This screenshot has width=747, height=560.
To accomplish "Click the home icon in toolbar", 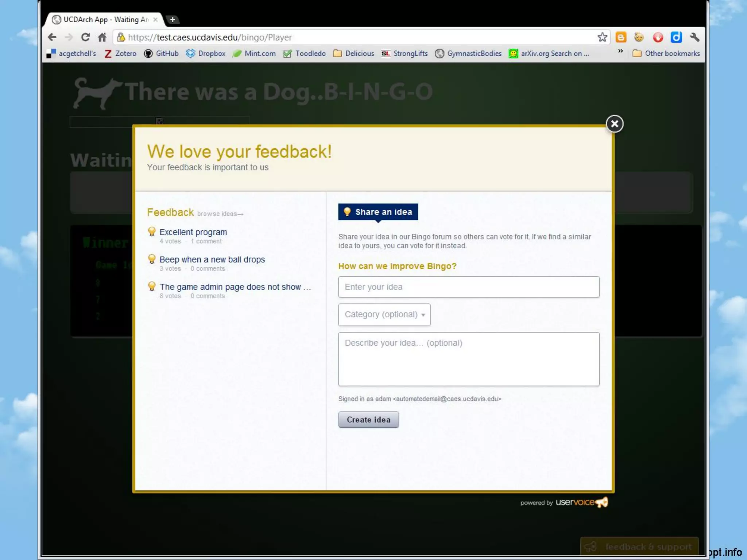I will click(x=102, y=37).
